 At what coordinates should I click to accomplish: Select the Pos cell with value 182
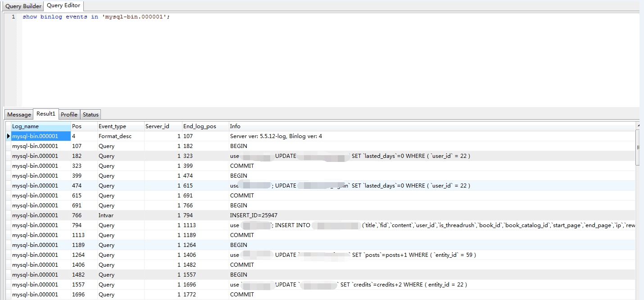pyautogui.click(x=84, y=156)
